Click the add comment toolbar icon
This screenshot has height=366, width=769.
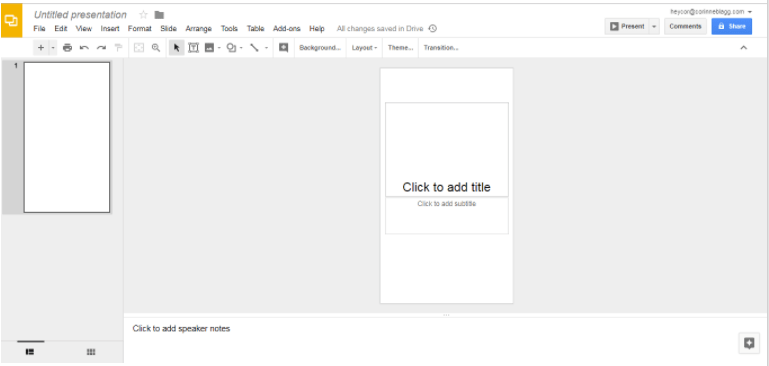pyautogui.click(x=283, y=48)
